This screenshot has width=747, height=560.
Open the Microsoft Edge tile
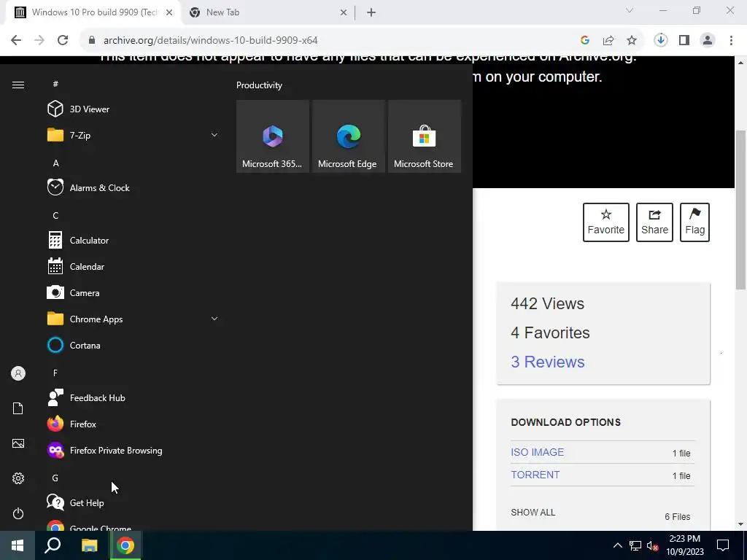click(348, 136)
